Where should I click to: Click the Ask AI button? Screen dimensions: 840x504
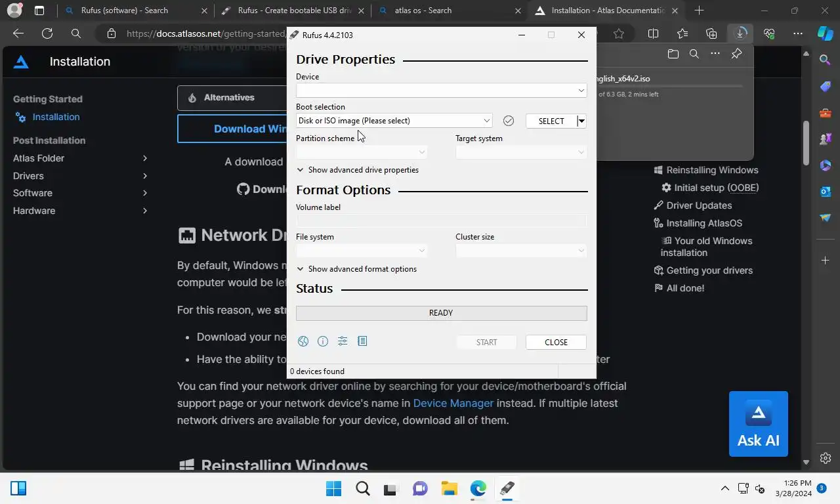pos(759,424)
